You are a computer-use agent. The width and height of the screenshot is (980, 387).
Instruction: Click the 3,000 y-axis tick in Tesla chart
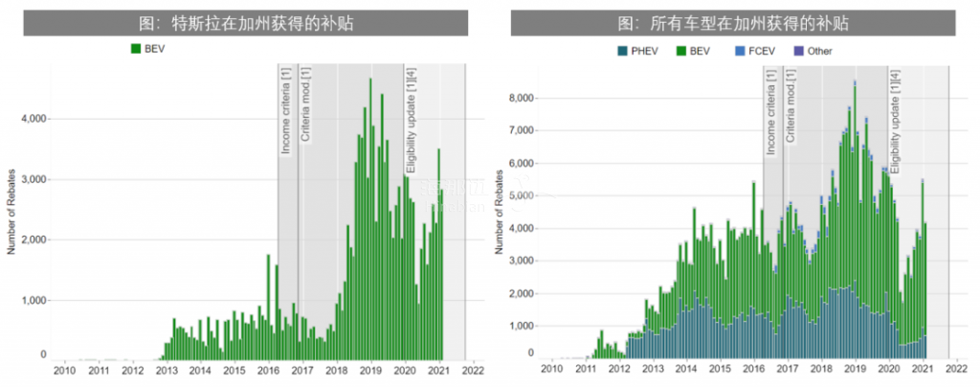[35, 179]
